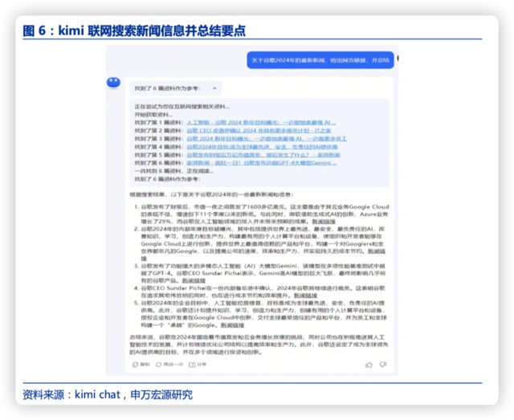Click 新闻链接 after point 4 about 裁员
Viewport: 514px width, 420px height.
tap(305, 296)
